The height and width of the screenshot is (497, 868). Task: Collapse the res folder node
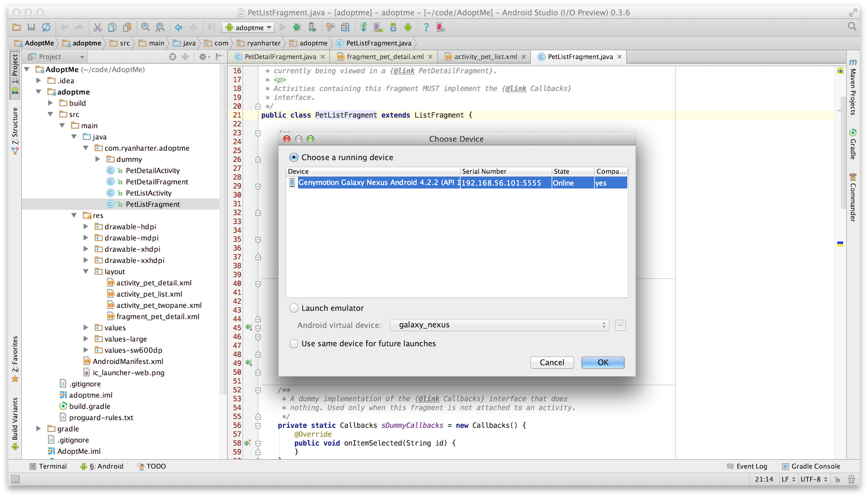[74, 215]
